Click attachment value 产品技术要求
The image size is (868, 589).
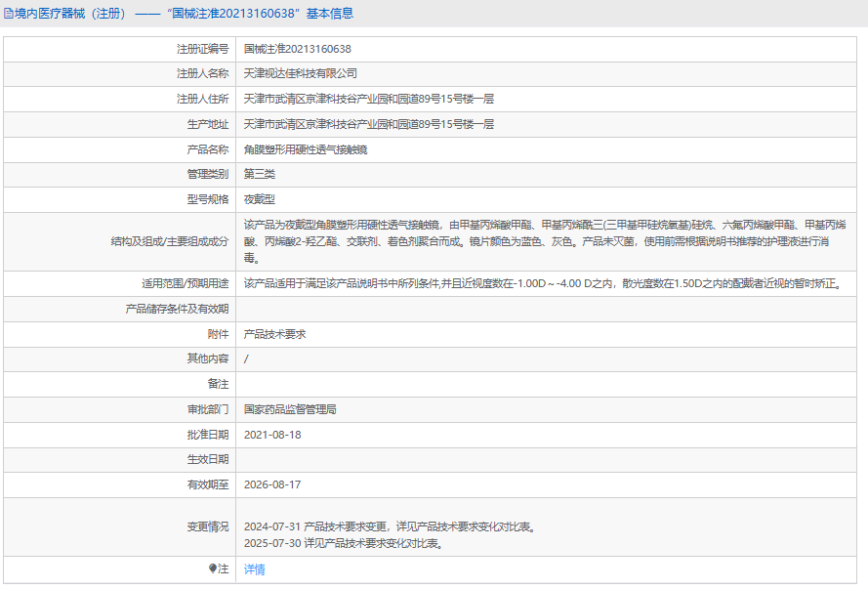pos(275,334)
